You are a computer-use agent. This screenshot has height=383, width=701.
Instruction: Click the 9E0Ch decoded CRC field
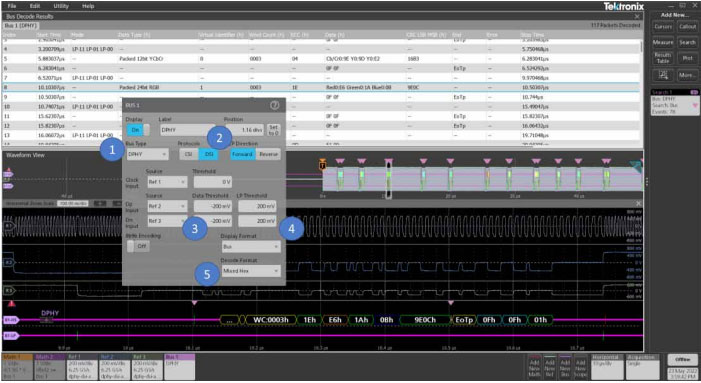click(x=425, y=320)
